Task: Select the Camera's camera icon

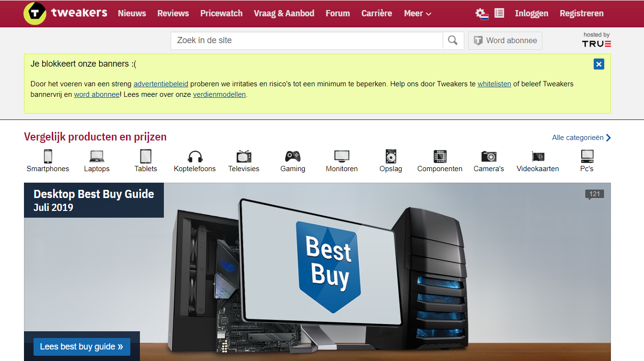Action: pyautogui.click(x=489, y=156)
